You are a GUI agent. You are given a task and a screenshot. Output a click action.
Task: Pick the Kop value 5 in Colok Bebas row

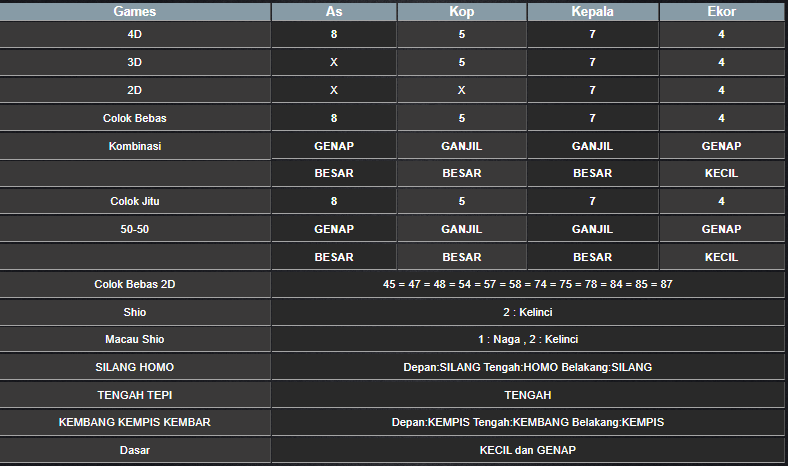click(x=461, y=118)
